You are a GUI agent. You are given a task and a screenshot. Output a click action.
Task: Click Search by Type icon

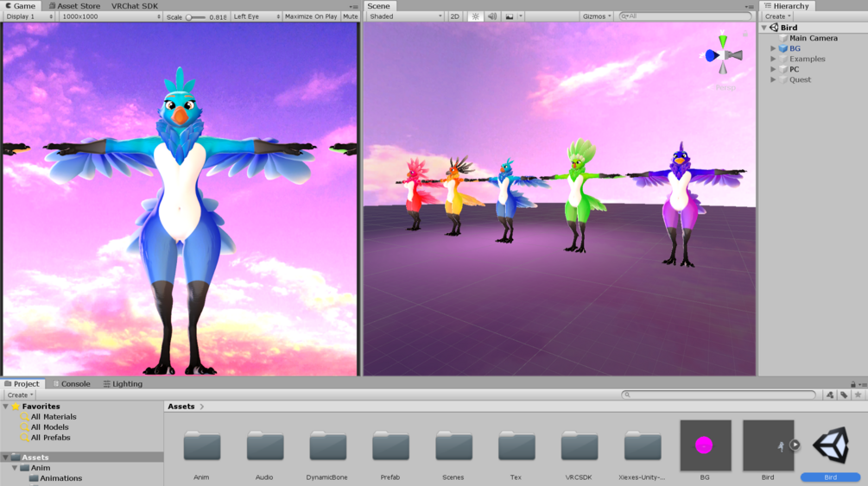click(x=830, y=394)
